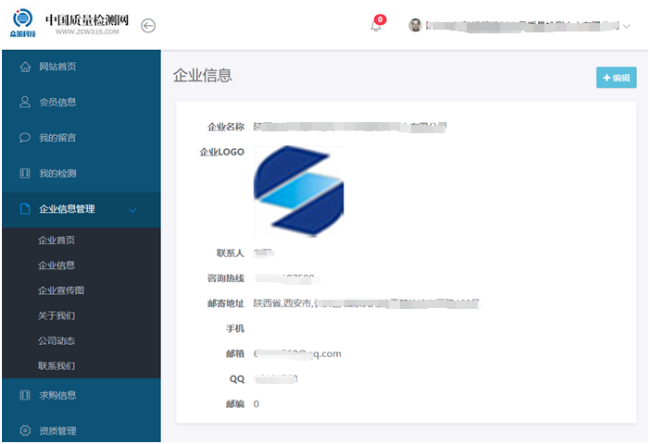Image resolution: width=650 pixels, height=444 pixels.
Task: Click the back arrow circle icon
Action: [148, 26]
